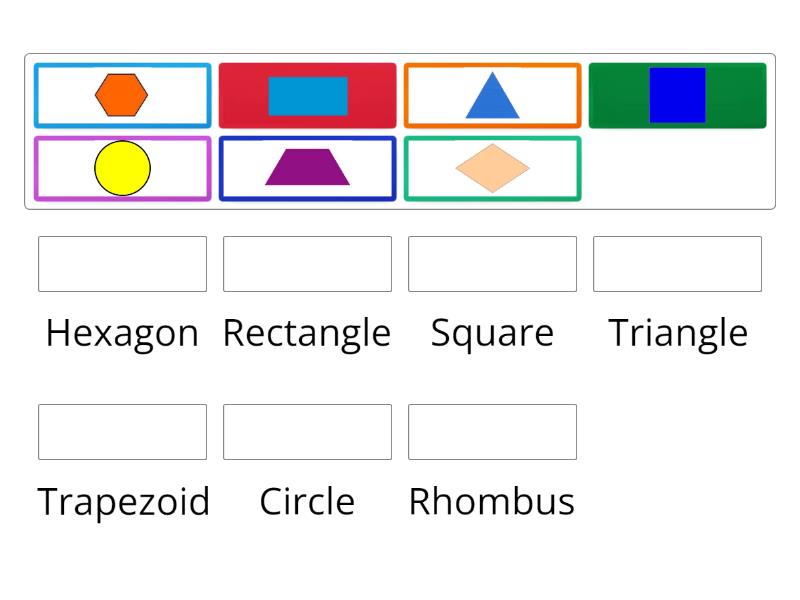Click the Triangle text label
Image resolution: width=800 pixels, height=600 pixels.
point(678,333)
